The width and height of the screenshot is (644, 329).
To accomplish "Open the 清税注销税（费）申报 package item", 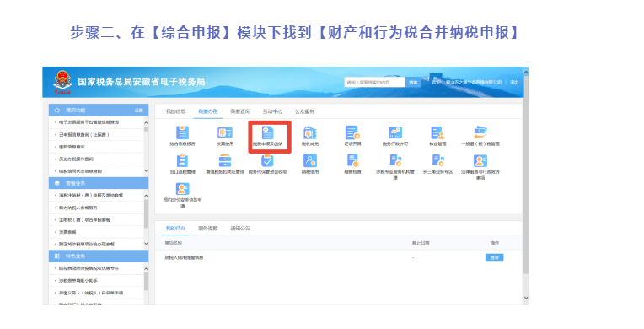I will tap(91, 196).
